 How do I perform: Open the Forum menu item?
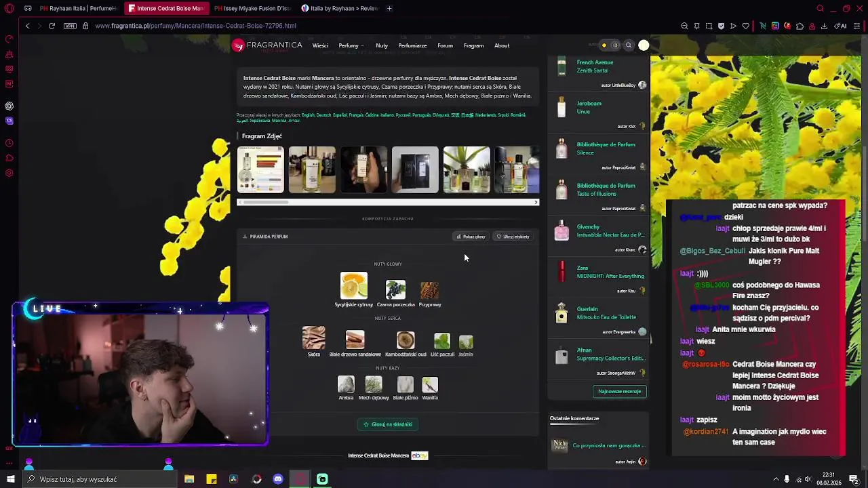445,45
